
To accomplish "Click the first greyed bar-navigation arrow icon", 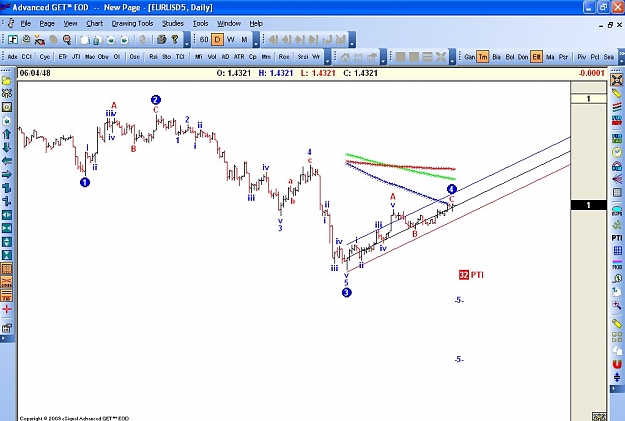I will click(273, 39).
